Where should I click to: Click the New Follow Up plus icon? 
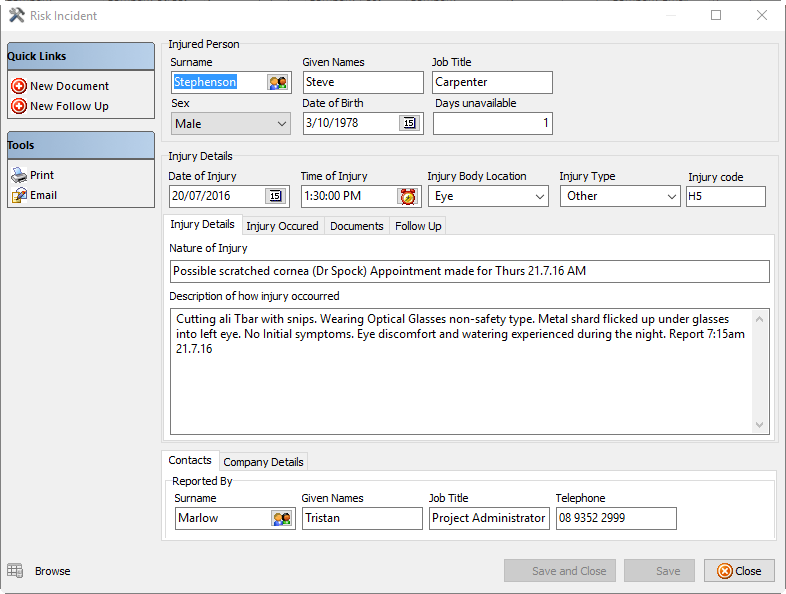(18, 106)
